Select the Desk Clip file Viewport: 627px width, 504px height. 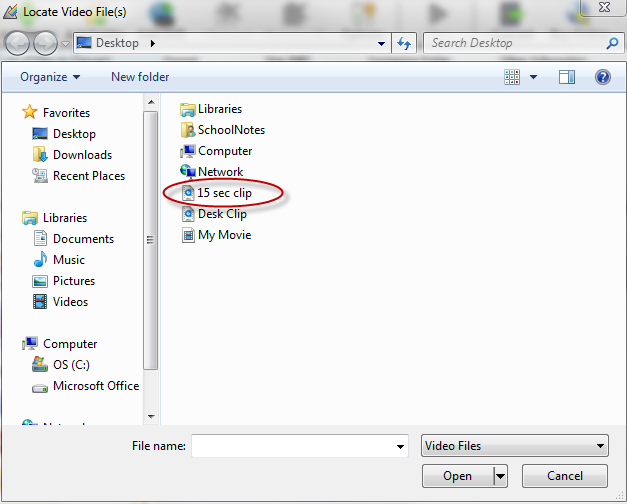(222, 214)
